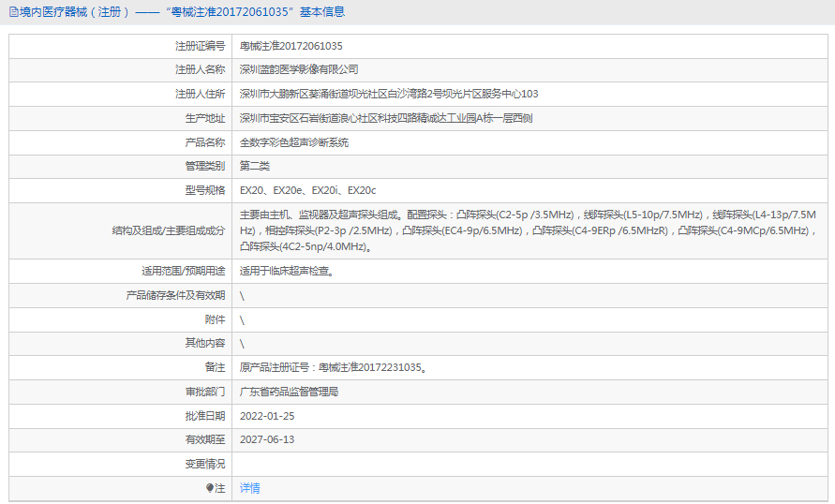
Task: Click the bulb icon next to 注
Action: click(209, 488)
